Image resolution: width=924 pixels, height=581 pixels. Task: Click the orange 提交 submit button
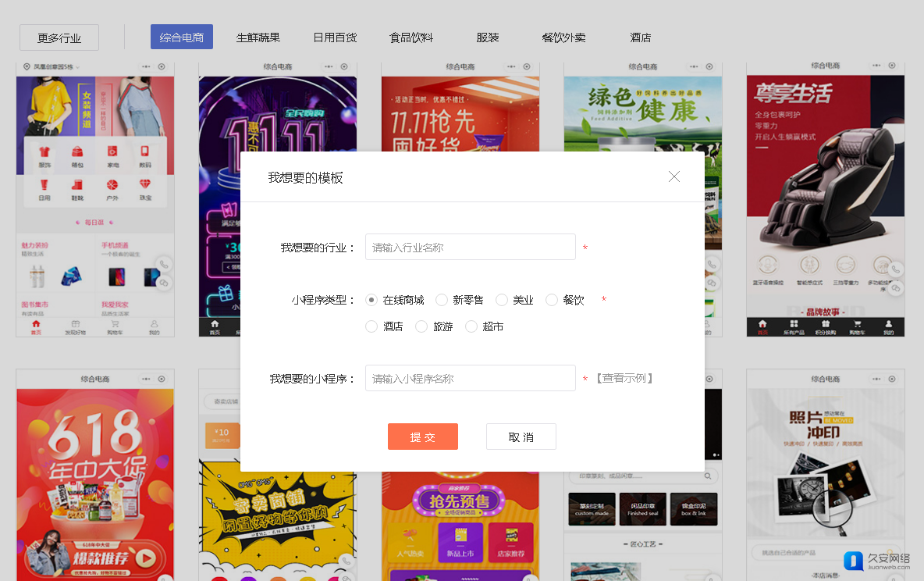tap(422, 437)
